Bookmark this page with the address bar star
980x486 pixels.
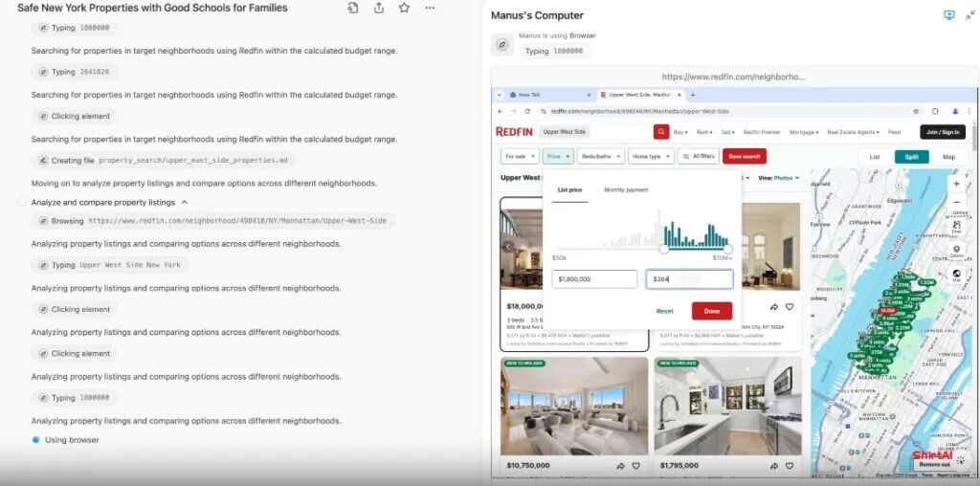tap(916, 111)
